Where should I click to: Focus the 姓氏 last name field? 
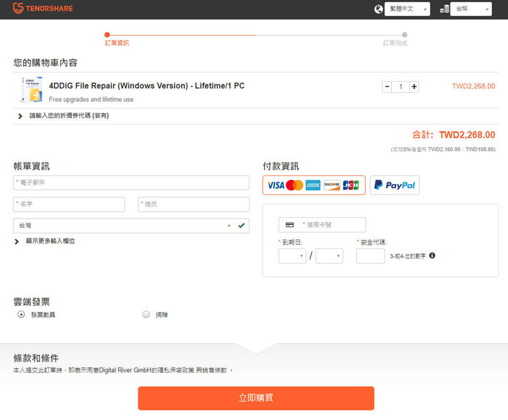[194, 204]
